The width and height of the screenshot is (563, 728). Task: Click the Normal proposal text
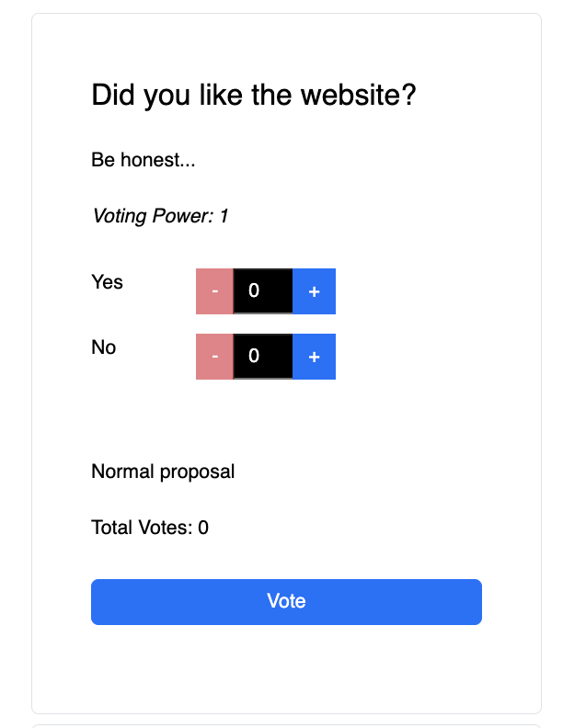tap(163, 472)
